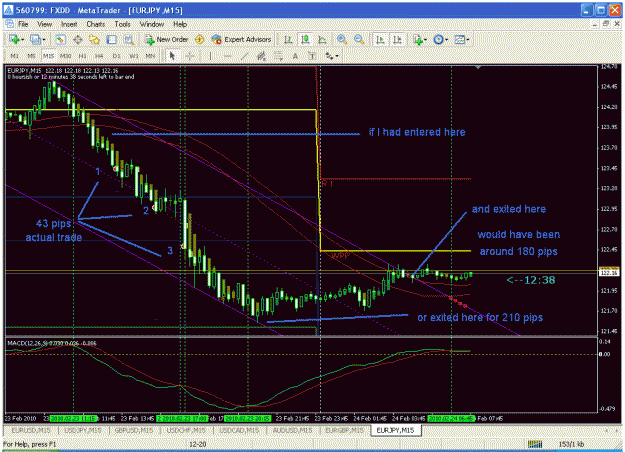Viewport: 625px width, 452px height.
Task: Open the Strategy Tester icon
Action: tap(128, 39)
